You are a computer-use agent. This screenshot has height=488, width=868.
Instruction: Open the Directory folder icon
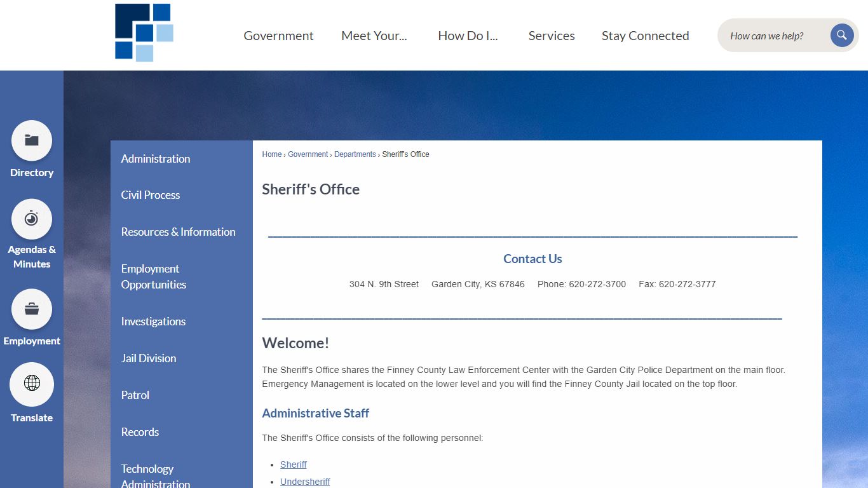pos(32,140)
